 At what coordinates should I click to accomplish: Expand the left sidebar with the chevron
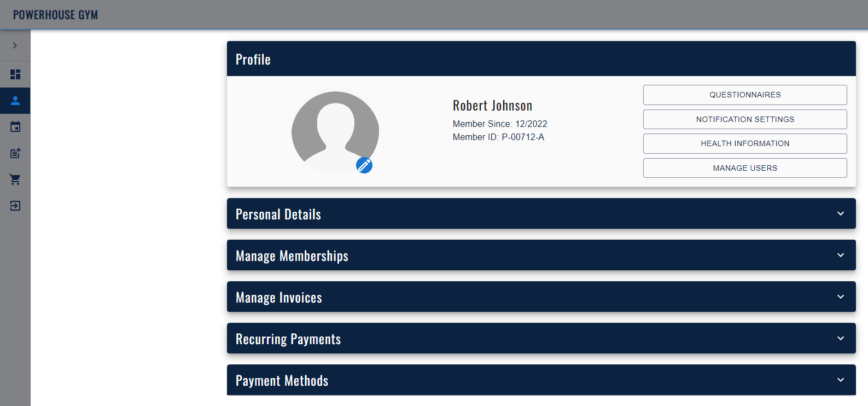coord(15,45)
